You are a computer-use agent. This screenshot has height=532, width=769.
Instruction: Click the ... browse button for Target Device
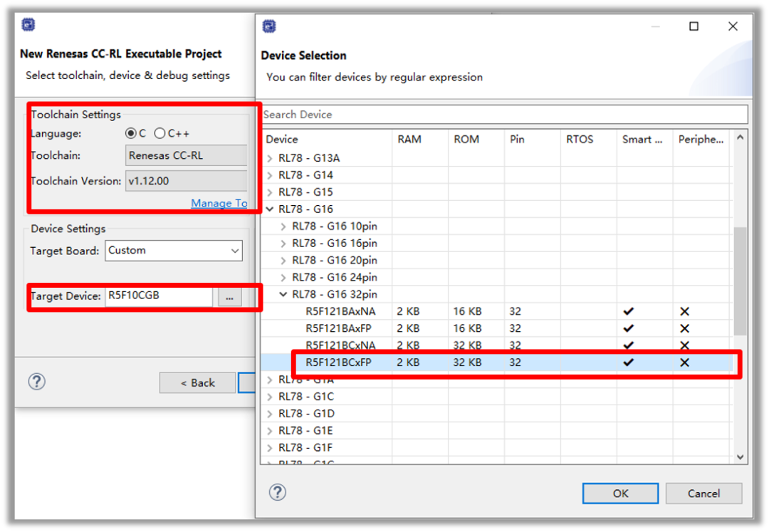pos(229,297)
